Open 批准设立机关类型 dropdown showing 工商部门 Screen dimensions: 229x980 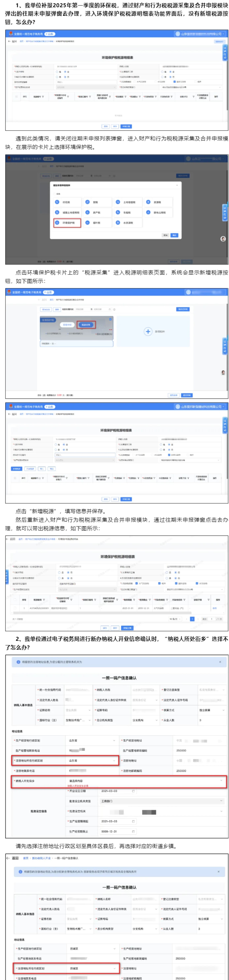tap(162, 801)
